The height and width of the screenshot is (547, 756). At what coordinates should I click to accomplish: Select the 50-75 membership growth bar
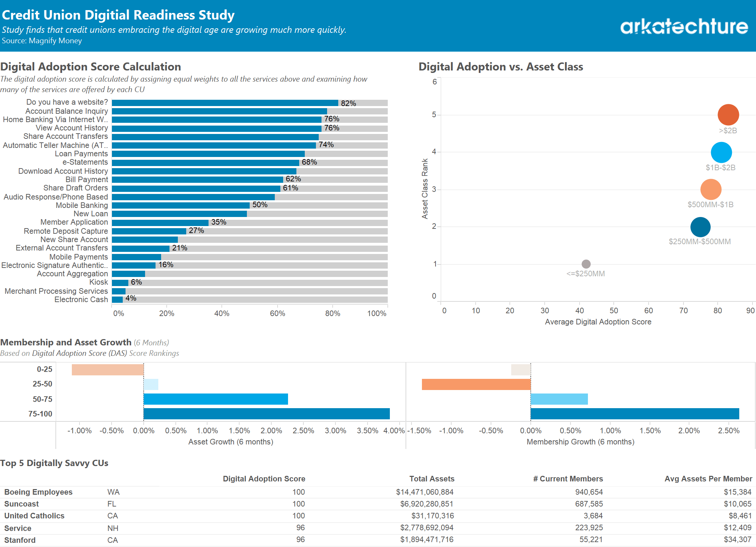coord(559,399)
